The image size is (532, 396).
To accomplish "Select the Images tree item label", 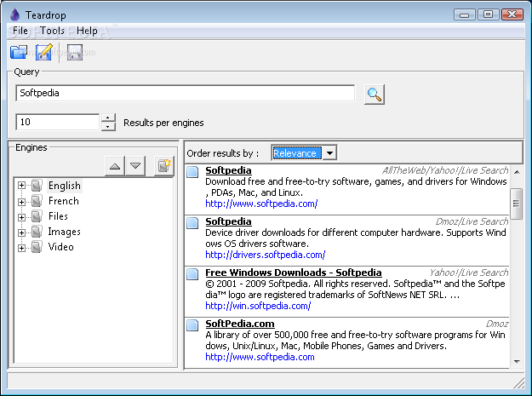I will [64, 232].
